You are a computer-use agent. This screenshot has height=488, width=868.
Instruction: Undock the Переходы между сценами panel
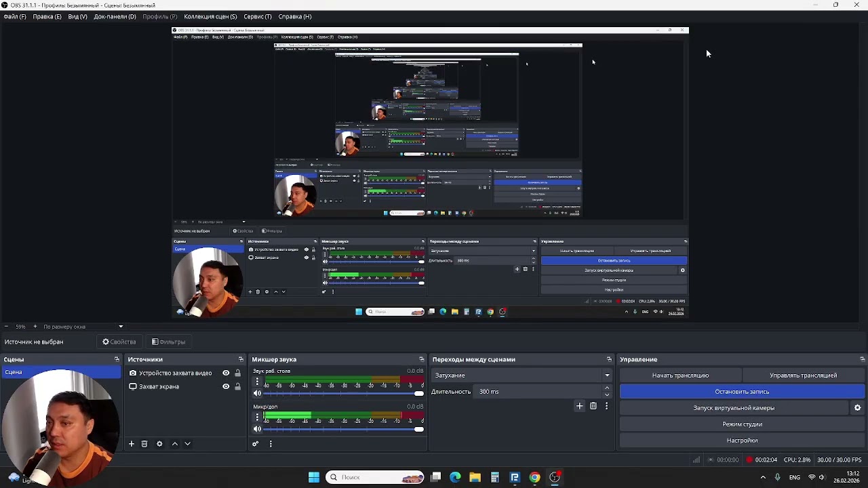[609, 359]
